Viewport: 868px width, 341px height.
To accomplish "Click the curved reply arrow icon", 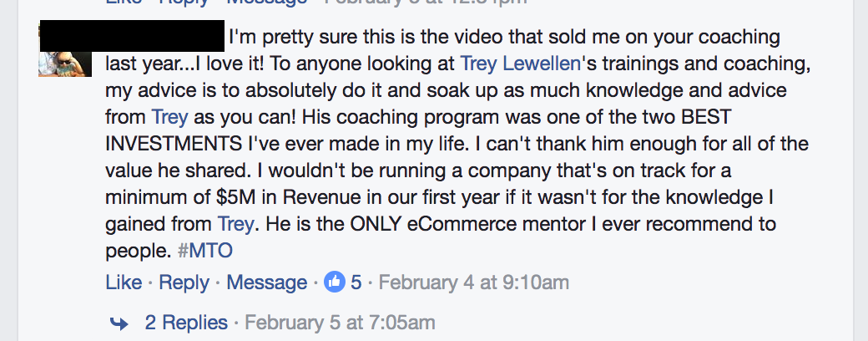I will pos(119,323).
